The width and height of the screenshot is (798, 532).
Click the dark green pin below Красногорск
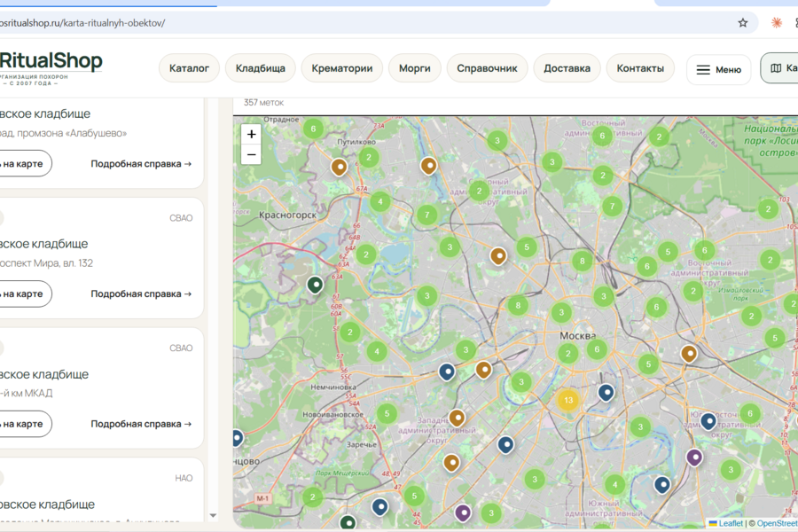click(x=315, y=284)
